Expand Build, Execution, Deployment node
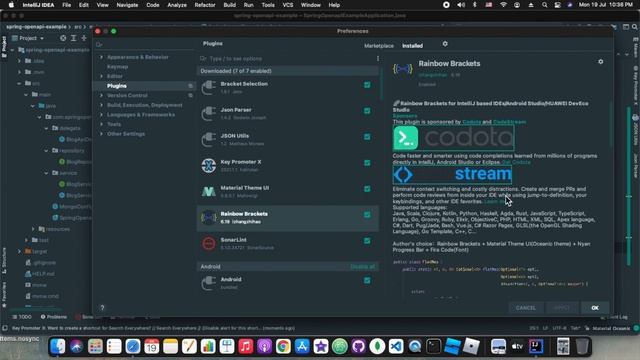Viewport: 640px width, 360px height. pos(102,105)
